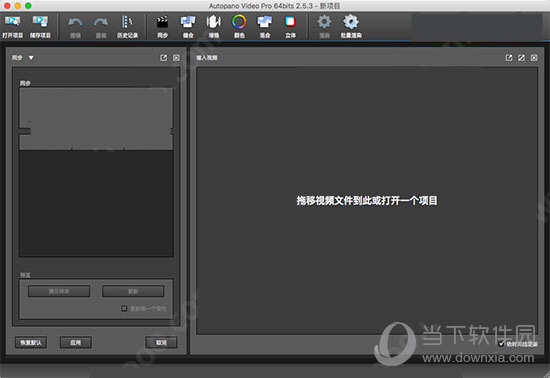Pop out the input video panel
Screen dimensions: 550x378
pos(509,58)
